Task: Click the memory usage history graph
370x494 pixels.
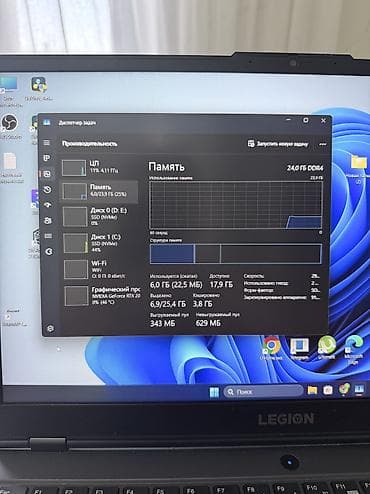Action: coord(236,205)
